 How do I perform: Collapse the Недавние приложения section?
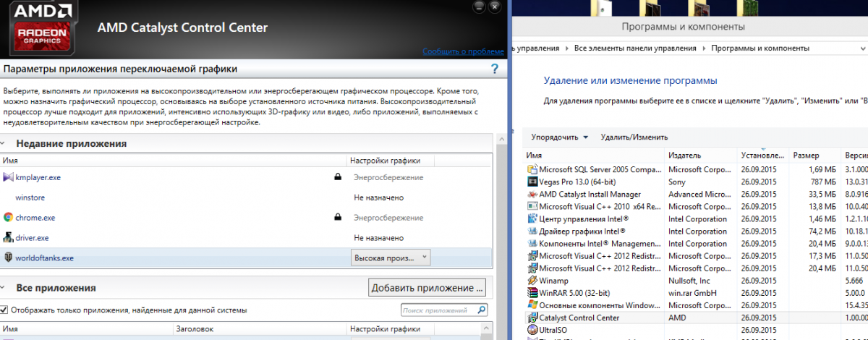click(2, 144)
